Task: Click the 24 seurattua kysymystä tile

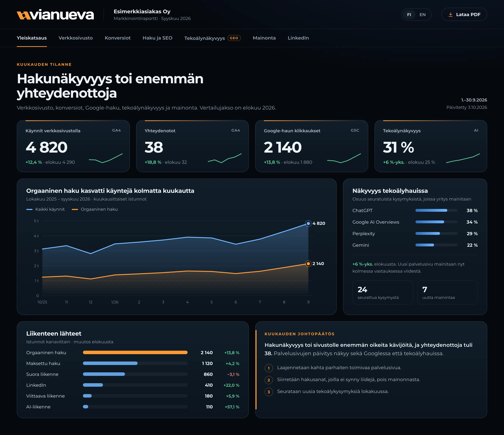Action: 383,293
